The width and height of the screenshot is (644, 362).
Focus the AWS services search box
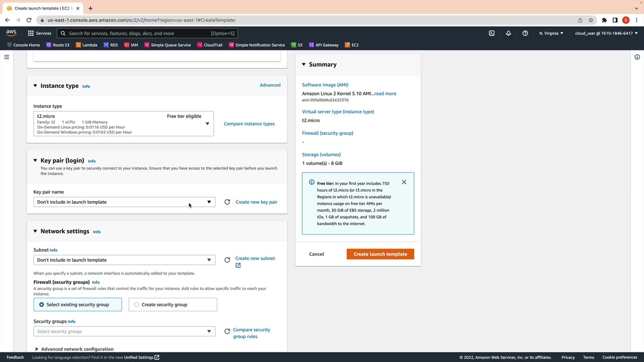tap(147, 33)
